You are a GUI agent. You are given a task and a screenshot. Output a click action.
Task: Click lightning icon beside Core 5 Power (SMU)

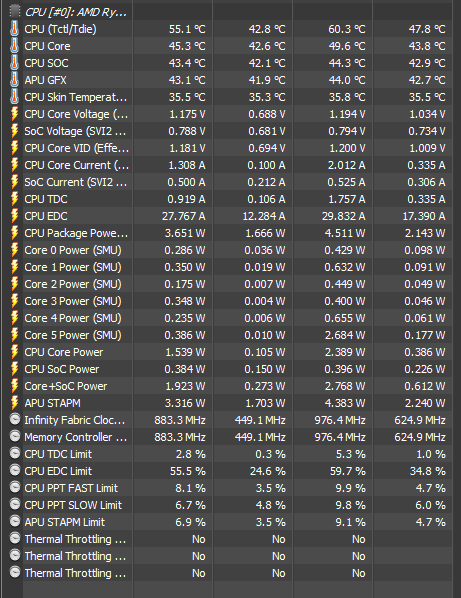pyautogui.click(x=14, y=335)
